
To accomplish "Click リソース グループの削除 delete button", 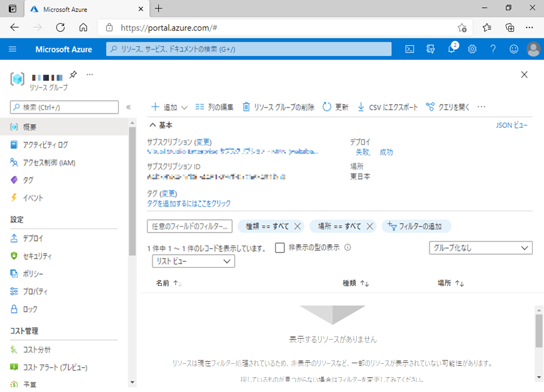I will point(278,107).
